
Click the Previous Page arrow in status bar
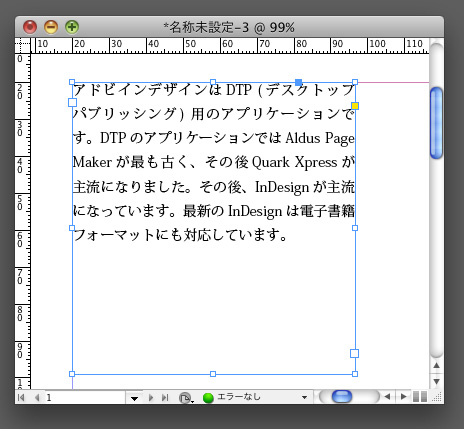(37, 397)
